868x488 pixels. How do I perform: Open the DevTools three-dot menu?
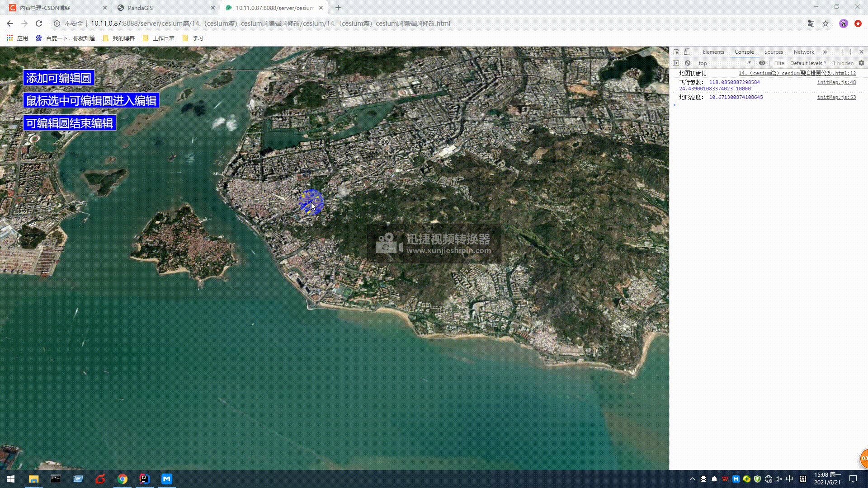coord(850,52)
